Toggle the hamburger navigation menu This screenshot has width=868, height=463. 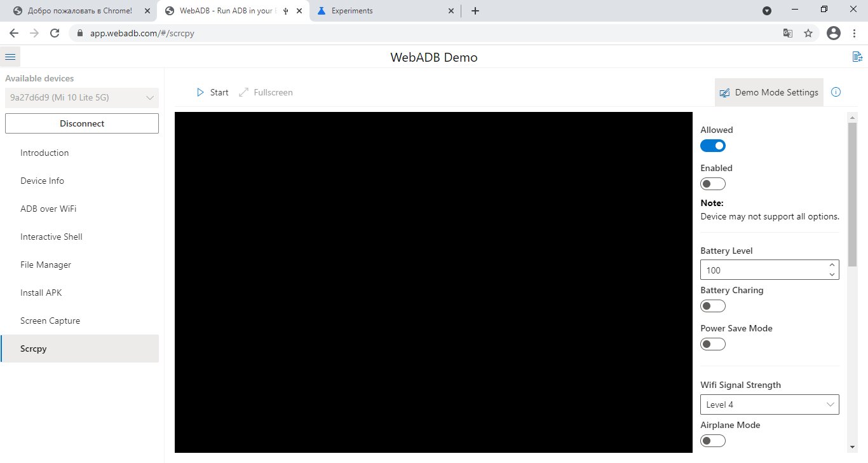pyautogui.click(x=10, y=57)
